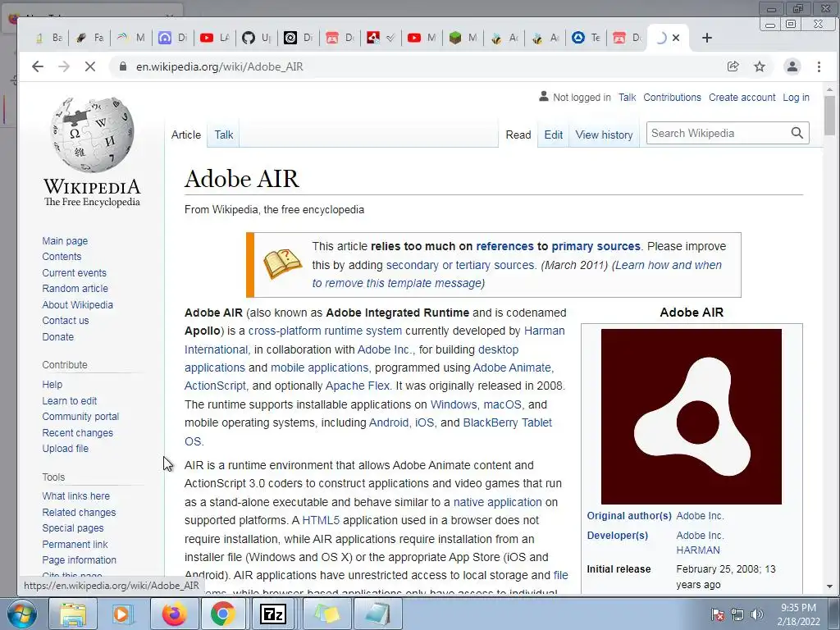
Task: Open the Help sidebar link
Action: tap(52, 385)
